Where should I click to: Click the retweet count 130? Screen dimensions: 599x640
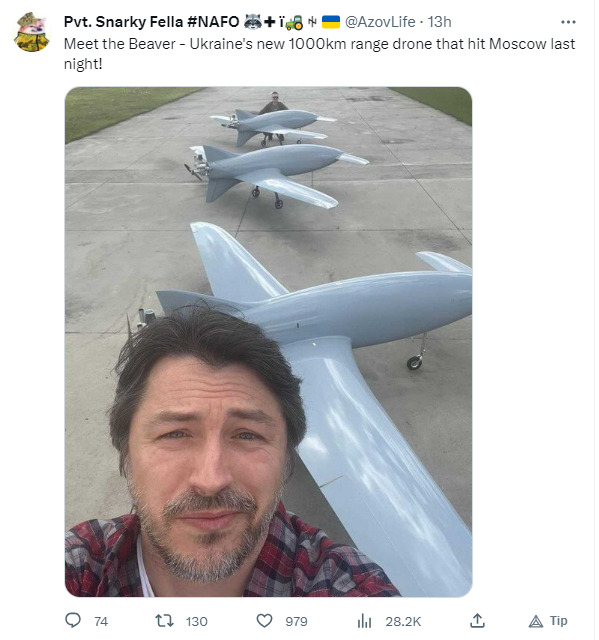(197, 621)
